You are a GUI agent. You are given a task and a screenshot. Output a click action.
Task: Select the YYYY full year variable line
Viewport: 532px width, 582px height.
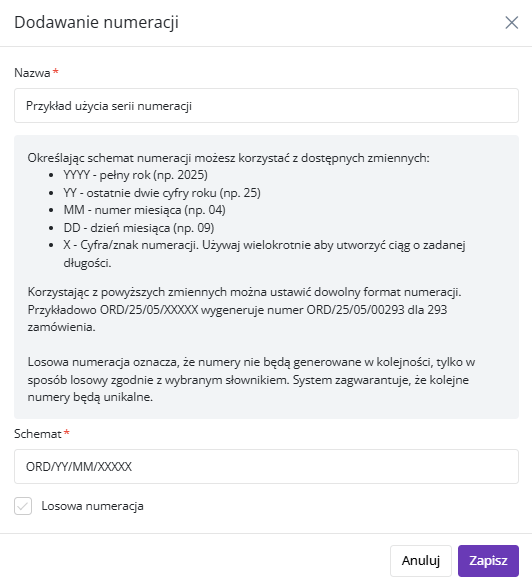(136, 175)
